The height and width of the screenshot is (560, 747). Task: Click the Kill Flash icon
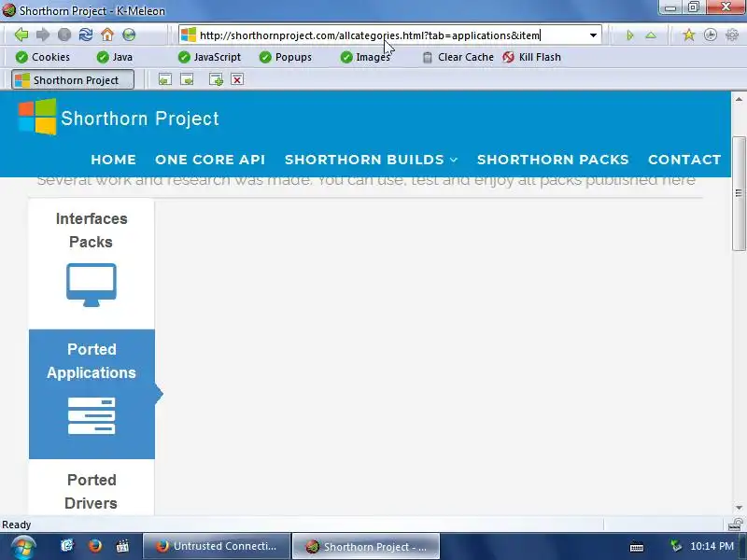point(508,57)
